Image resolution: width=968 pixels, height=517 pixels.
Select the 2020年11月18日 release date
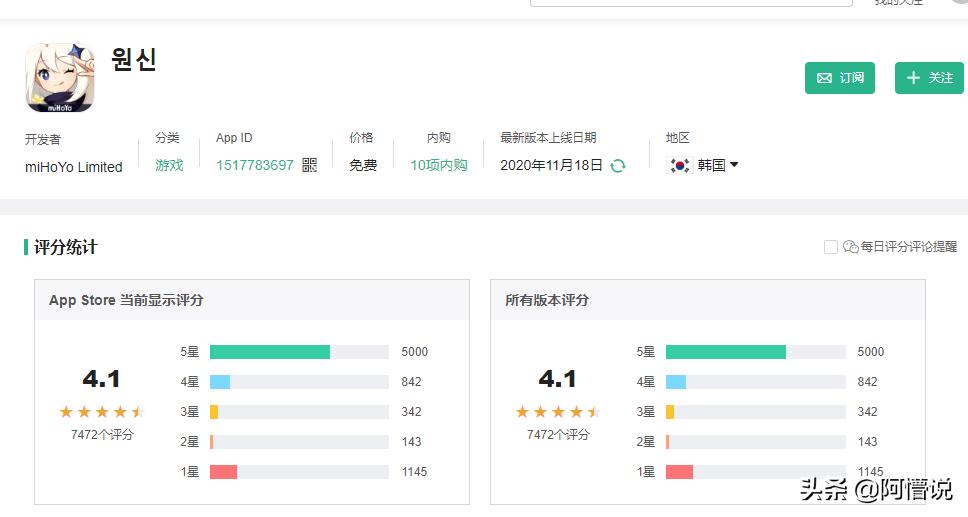tap(551, 165)
